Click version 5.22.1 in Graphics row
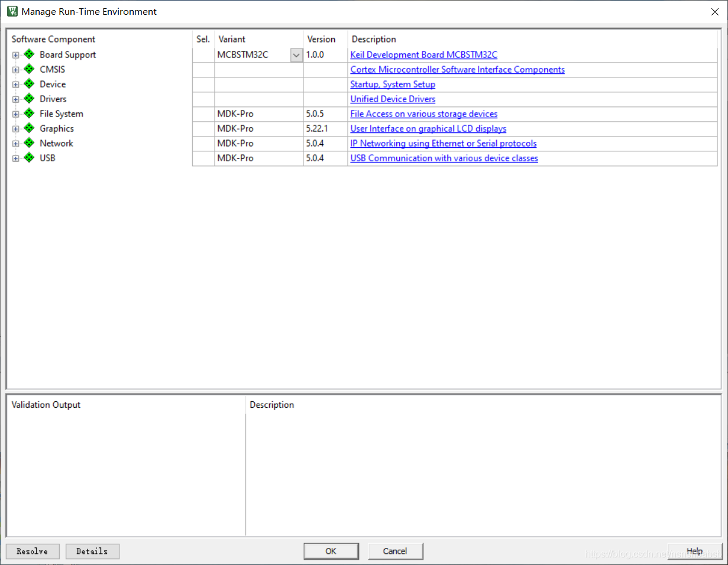Screen dimensions: 728x565 (x=317, y=128)
